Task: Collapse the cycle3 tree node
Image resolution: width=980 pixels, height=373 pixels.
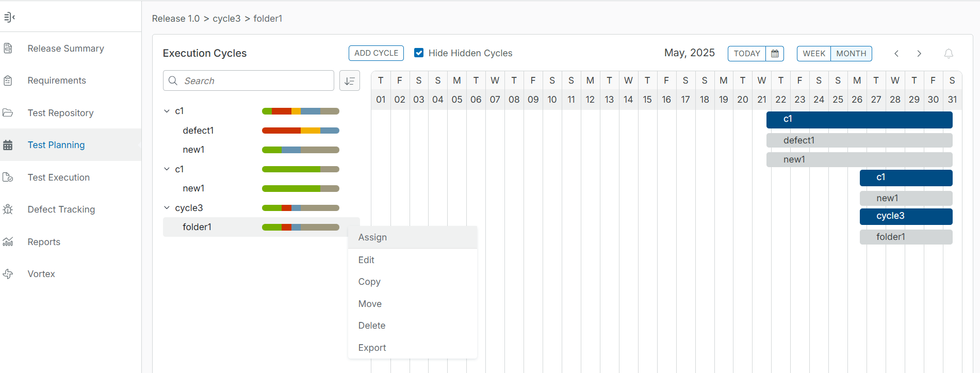Action: point(166,207)
